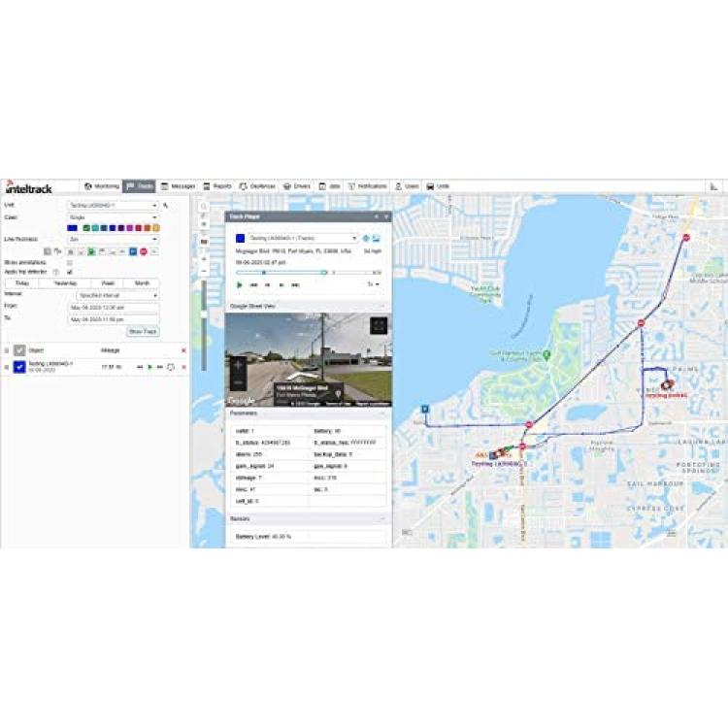Open the Track Player unit dropdown
Image resolution: width=728 pixels, height=728 pixels.
[303, 238]
